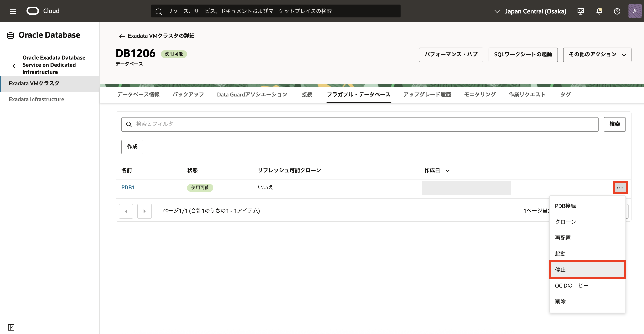Open the モニタリング tab
644x334 pixels.
[479, 95]
